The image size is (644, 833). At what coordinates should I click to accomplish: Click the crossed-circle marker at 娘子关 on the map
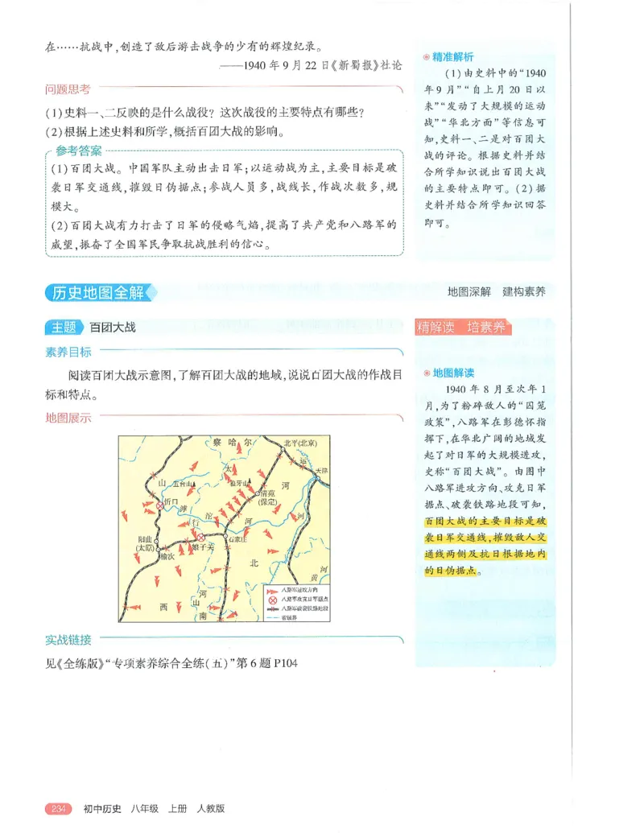(201, 537)
